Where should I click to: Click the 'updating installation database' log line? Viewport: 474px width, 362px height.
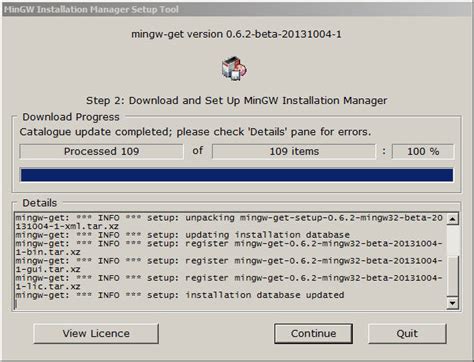[183, 235]
